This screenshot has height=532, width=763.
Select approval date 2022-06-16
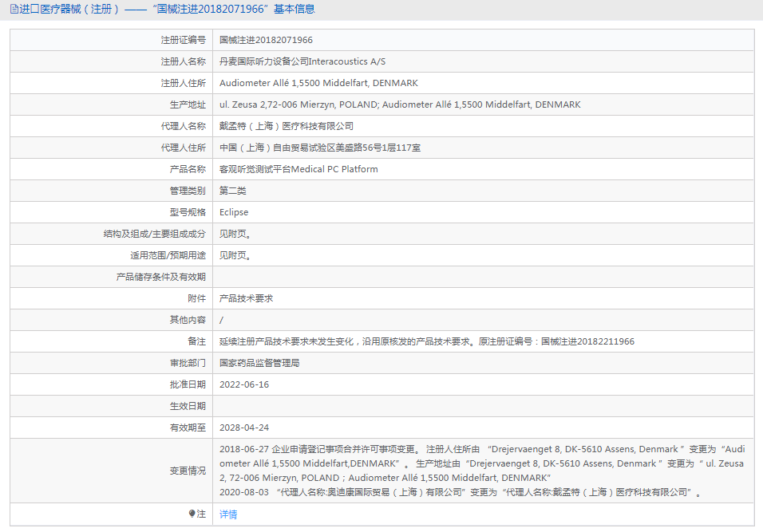coord(244,384)
